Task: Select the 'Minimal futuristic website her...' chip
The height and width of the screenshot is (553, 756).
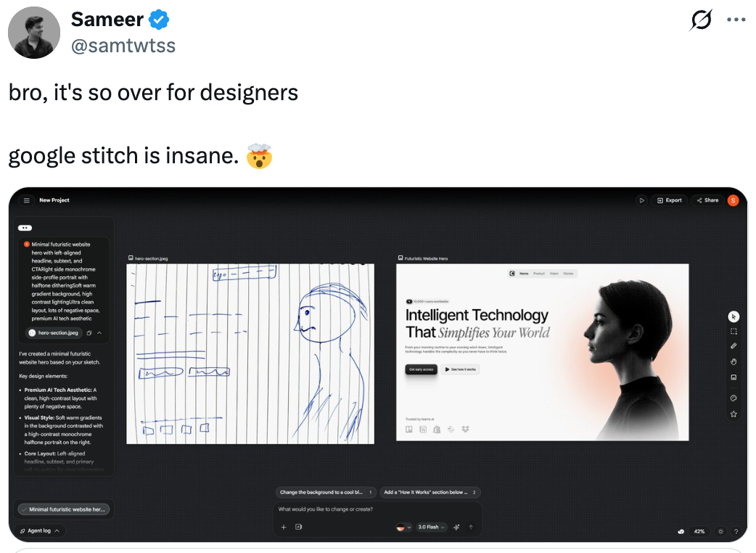Action: point(64,509)
